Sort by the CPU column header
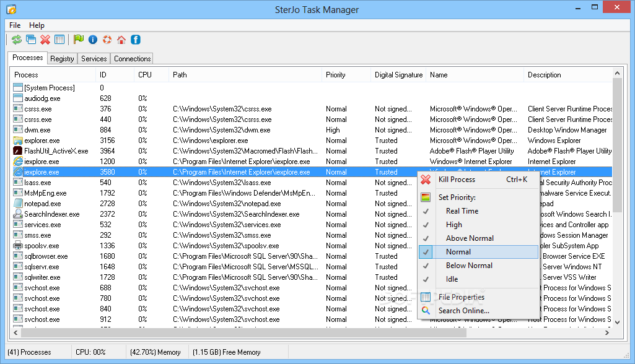This screenshot has width=635, height=364. coord(151,75)
